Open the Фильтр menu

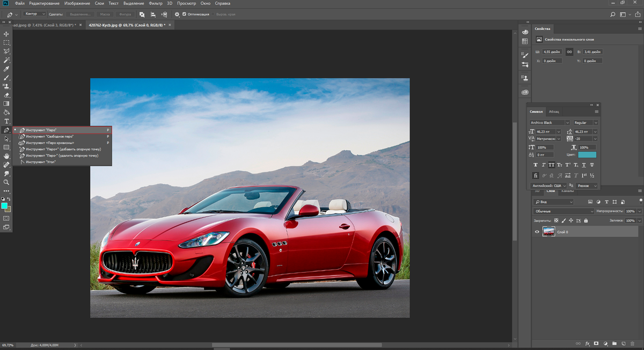click(x=156, y=3)
